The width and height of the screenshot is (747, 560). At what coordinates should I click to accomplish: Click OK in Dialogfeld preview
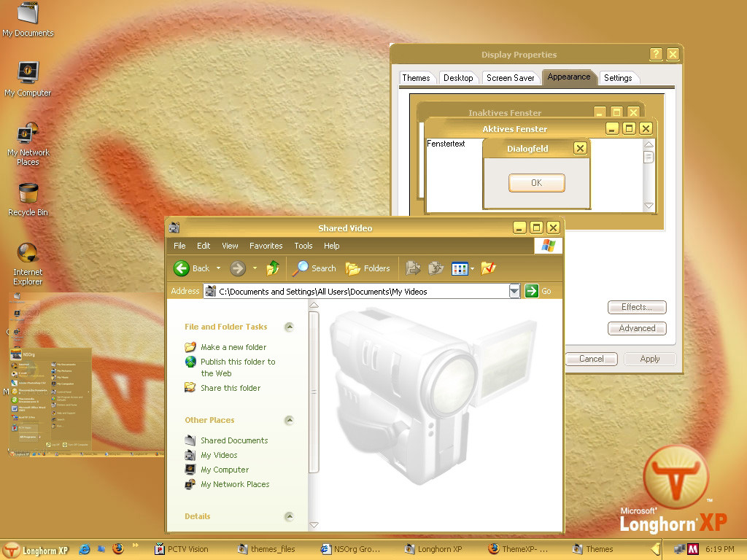click(x=536, y=183)
